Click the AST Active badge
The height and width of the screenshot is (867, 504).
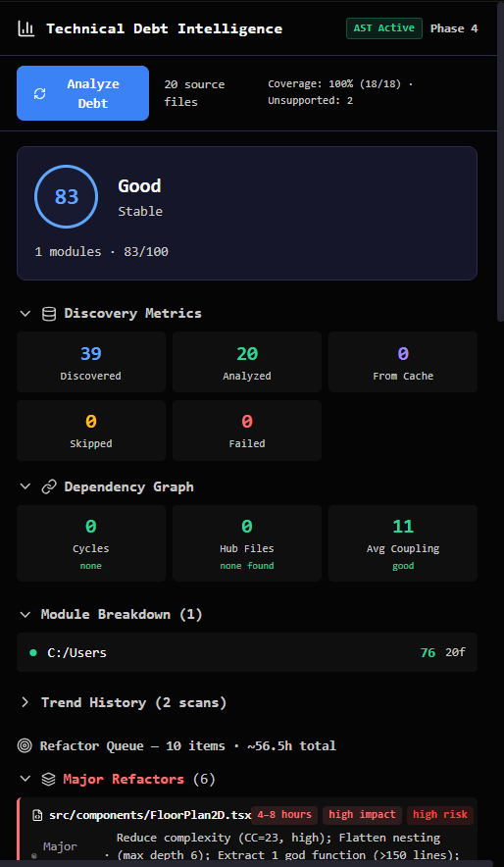pyautogui.click(x=384, y=28)
